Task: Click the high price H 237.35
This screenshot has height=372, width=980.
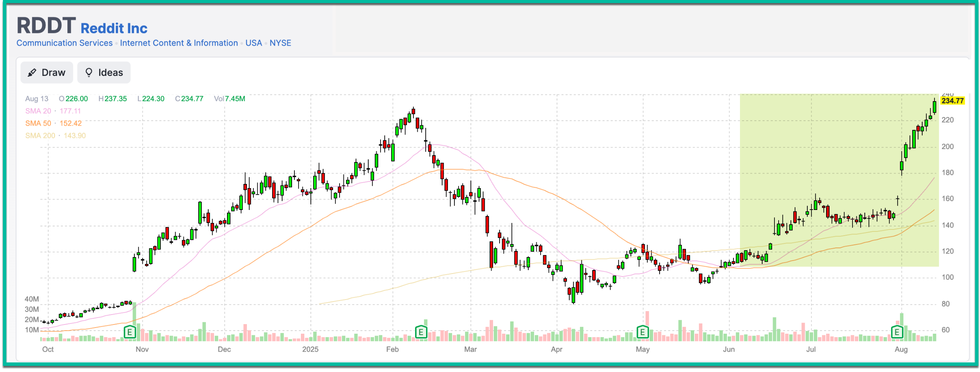Action: point(113,99)
